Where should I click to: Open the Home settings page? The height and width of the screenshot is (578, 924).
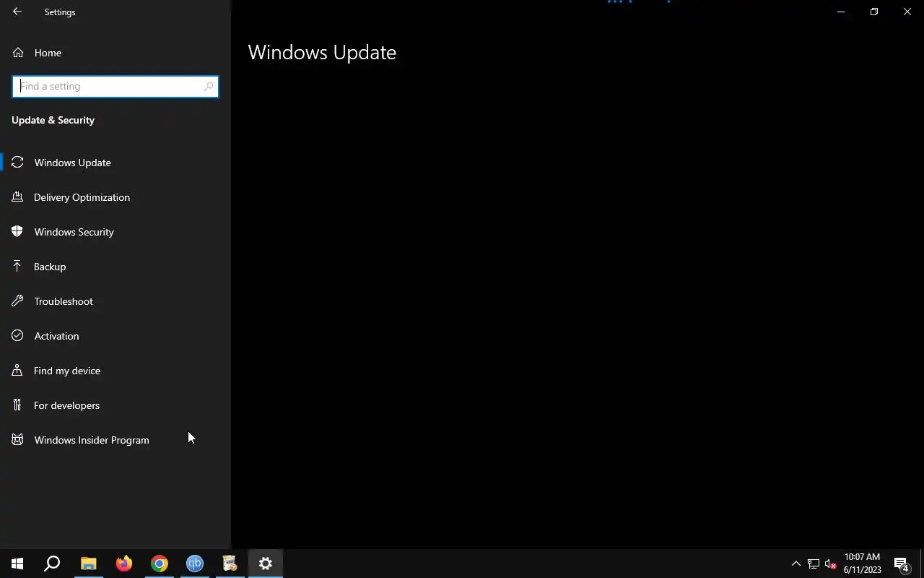[x=115, y=53]
